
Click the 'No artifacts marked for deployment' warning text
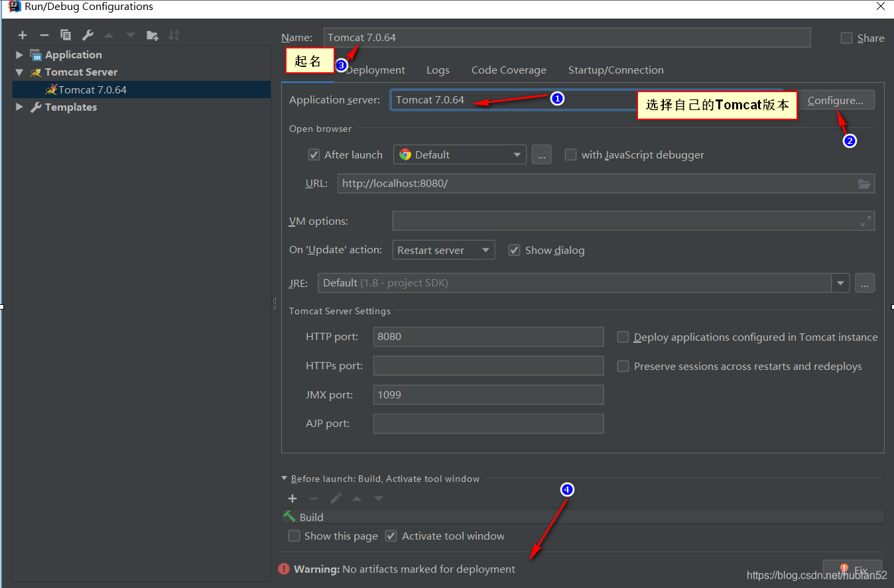click(x=428, y=569)
